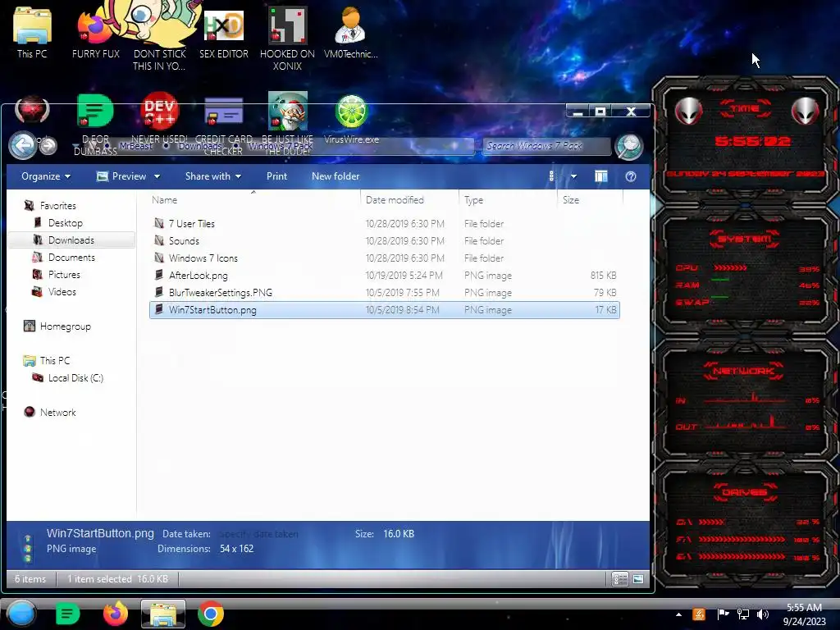
Task: Open SEX EDITOR desktop shortcut
Action: click(x=223, y=33)
